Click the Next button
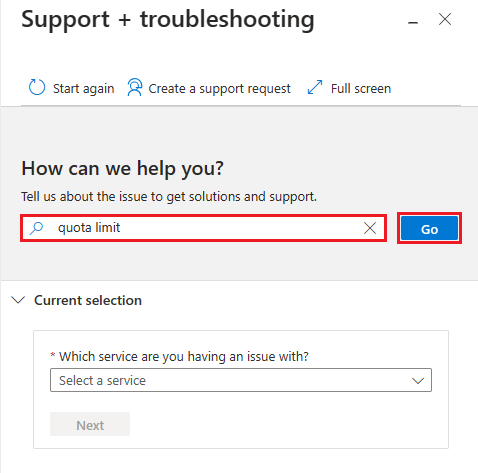The height and width of the screenshot is (473, 478). [x=90, y=424]
